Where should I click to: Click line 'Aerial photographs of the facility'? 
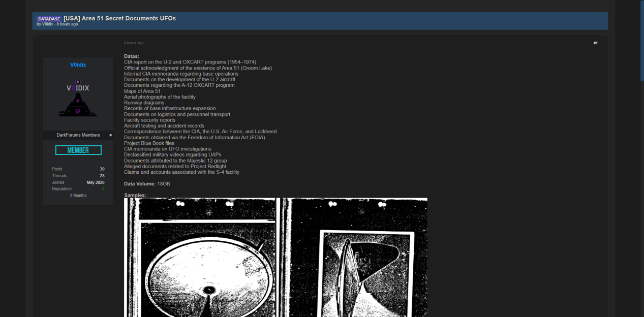coord(160,97)
